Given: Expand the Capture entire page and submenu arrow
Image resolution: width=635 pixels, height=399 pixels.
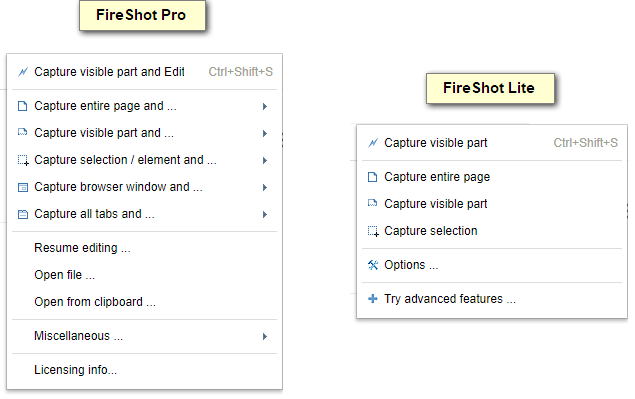Looking at the screenshot, I should [x=264, y=107].
